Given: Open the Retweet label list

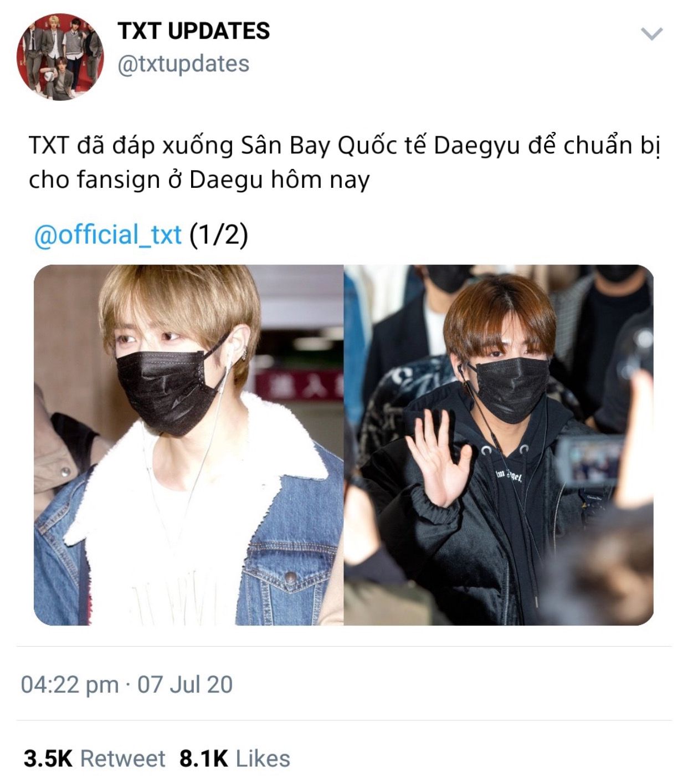Looking at the screenshot, I should [x=123, y=759].
